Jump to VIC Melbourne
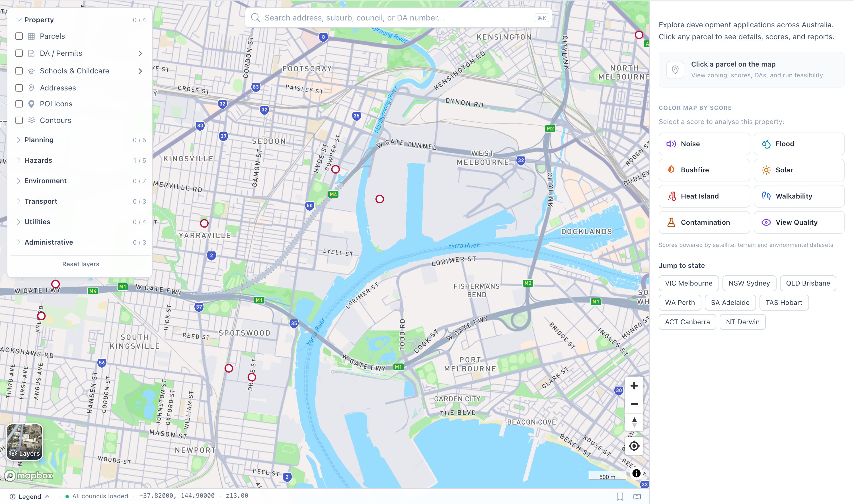854x504 pixels. [689, 283]
